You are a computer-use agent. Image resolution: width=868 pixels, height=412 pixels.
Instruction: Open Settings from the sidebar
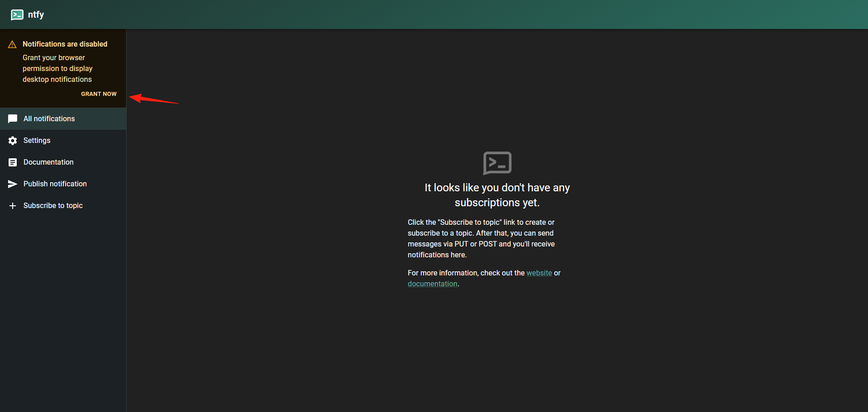point(63,141)
